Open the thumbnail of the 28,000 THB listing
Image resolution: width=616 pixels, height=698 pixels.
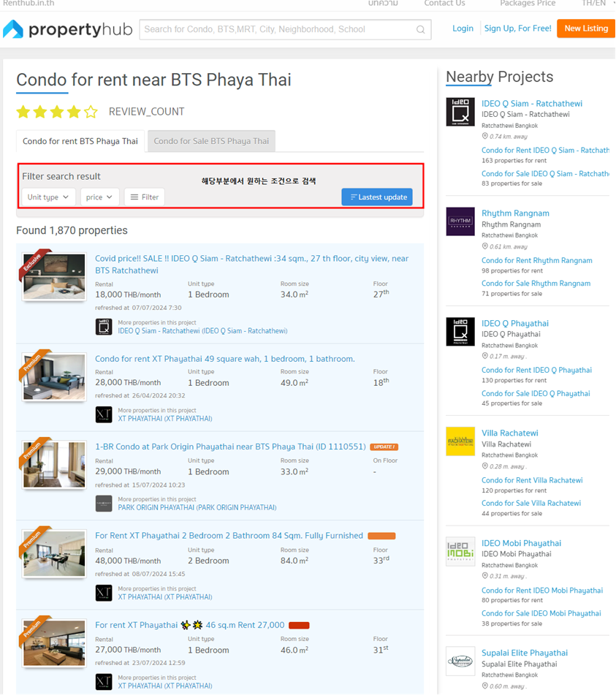(54, 377)
